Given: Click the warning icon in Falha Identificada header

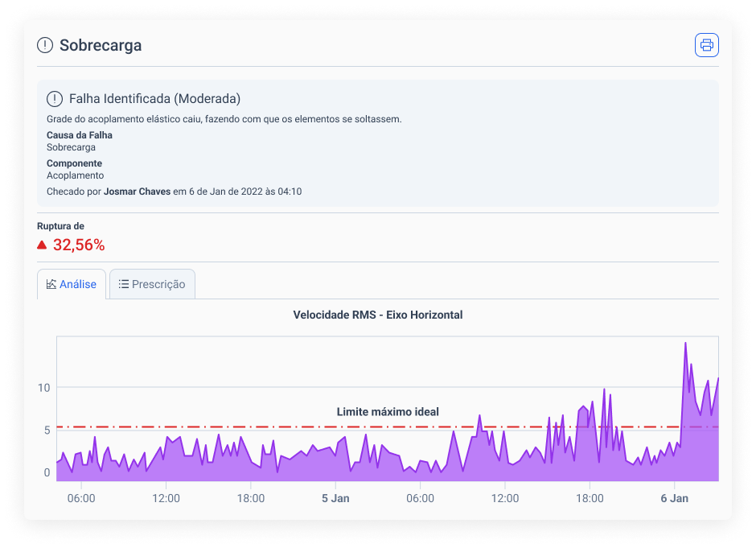Looking at the screenshot, I should pos(53,98).
